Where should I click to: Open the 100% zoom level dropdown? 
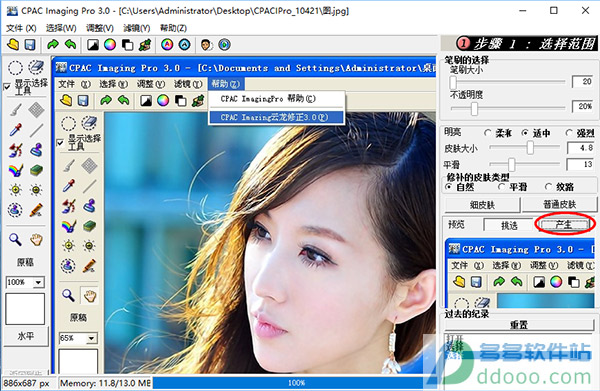click(x=38, y=282)
